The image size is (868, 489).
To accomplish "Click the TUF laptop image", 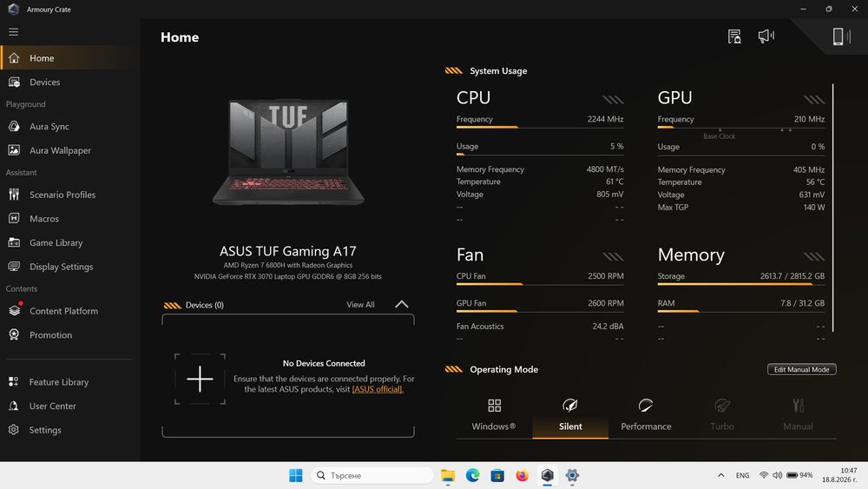I will [288, 152].
